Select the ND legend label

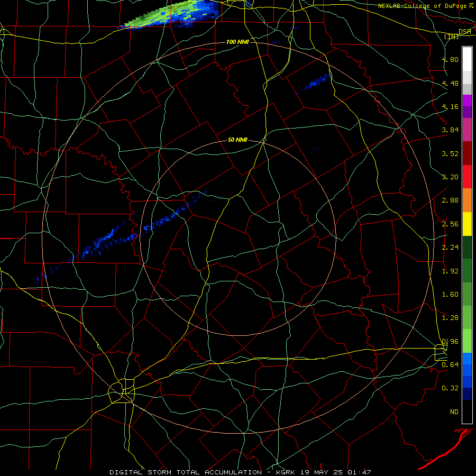coord(454,412)
